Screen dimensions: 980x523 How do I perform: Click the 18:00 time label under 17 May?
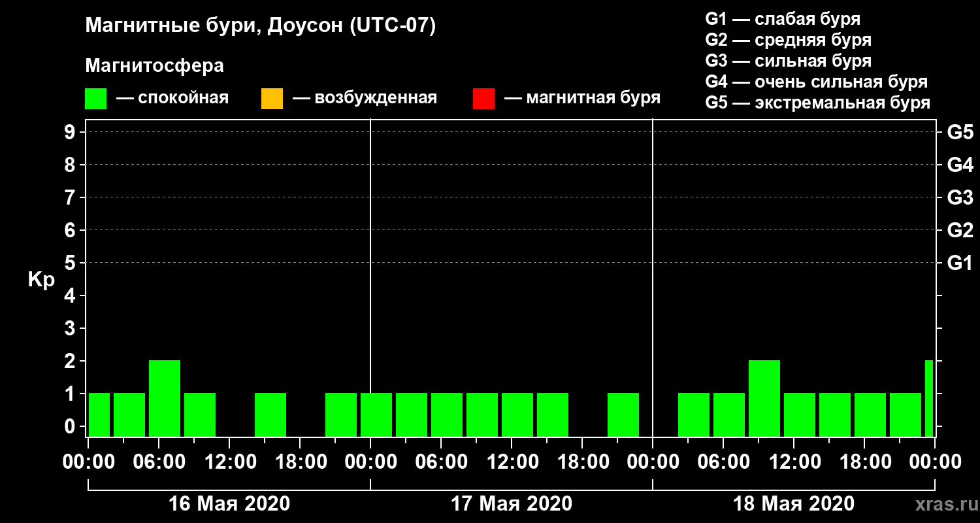click(582, 462)
